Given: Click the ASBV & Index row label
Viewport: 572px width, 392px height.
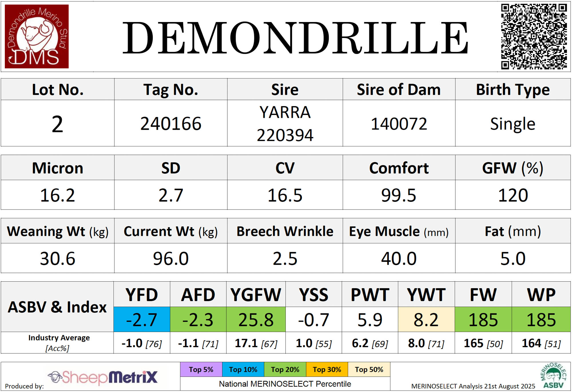Looking at the screenshot, I should coord(57,307).
